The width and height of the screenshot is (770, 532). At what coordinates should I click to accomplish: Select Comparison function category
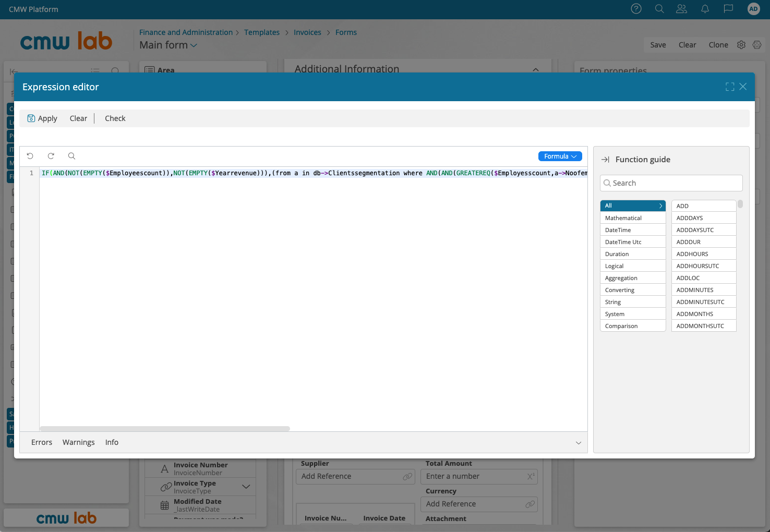tap(633, 326)
